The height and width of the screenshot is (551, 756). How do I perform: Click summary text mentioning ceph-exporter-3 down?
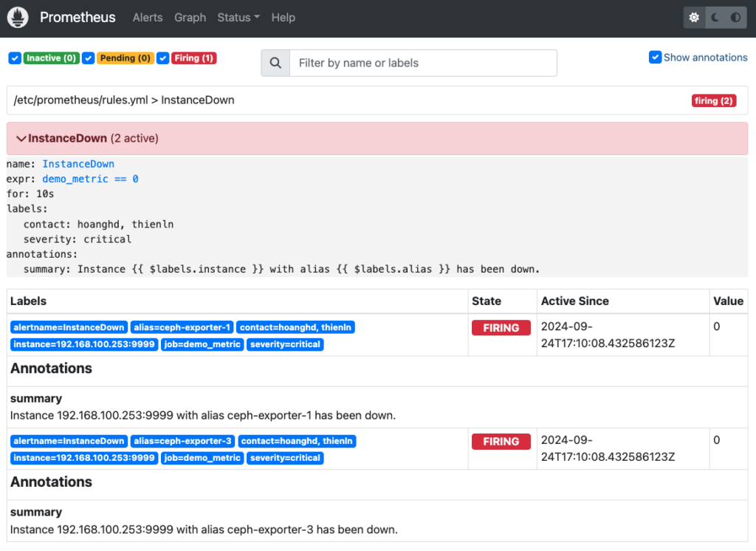(204, 530)
